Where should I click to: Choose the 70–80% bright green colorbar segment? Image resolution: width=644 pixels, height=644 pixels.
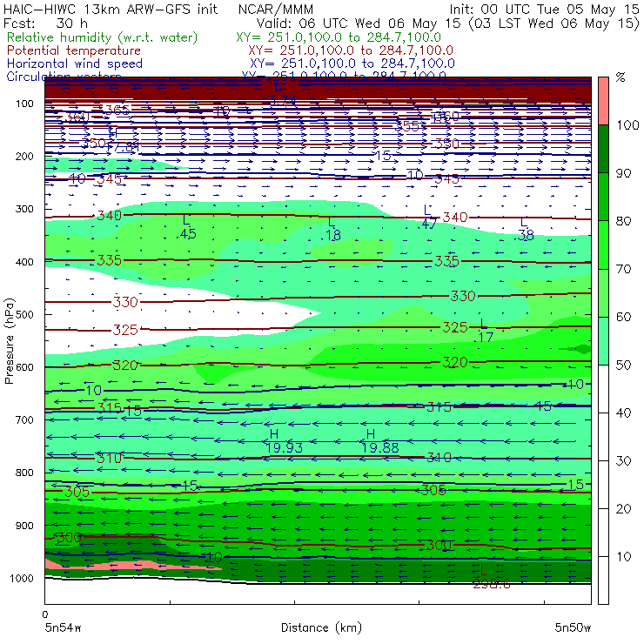603,245
